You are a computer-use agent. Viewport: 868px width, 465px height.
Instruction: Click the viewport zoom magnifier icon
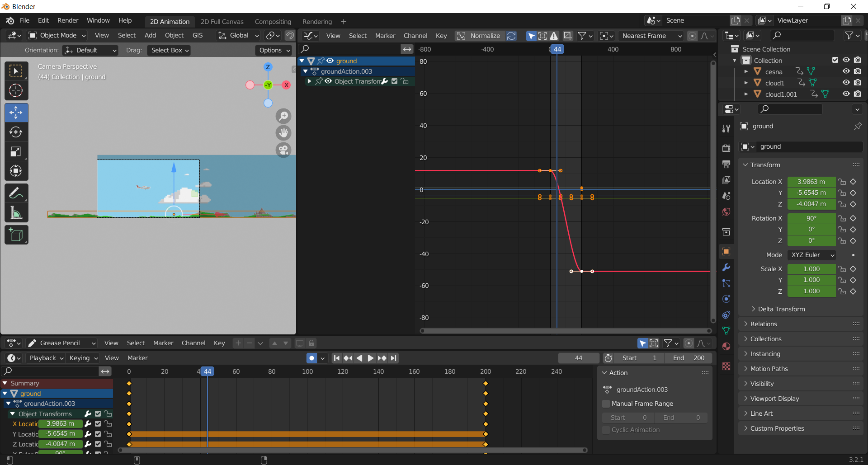[283, 116]
